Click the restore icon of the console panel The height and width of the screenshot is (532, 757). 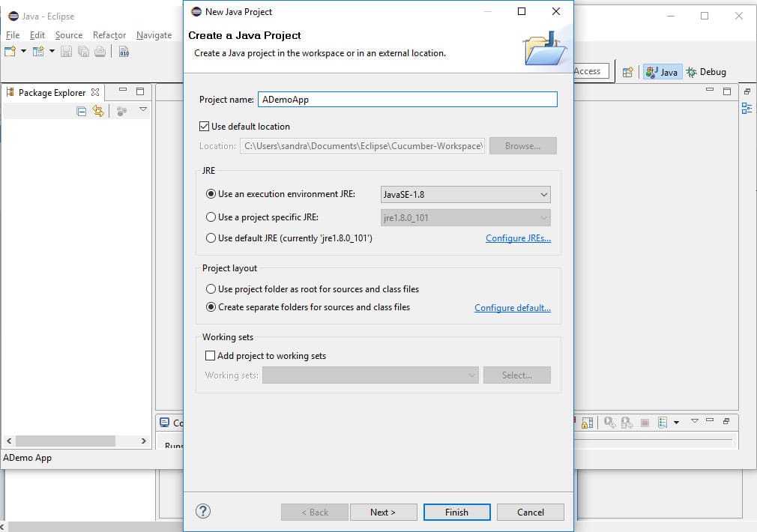click(x=726, y=421)
